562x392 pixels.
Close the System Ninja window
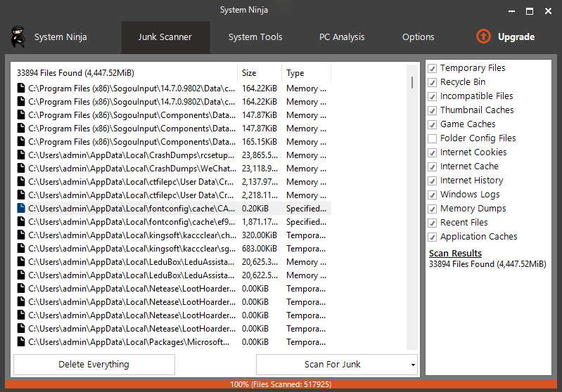pyautogui.click(x=548, y=11)
